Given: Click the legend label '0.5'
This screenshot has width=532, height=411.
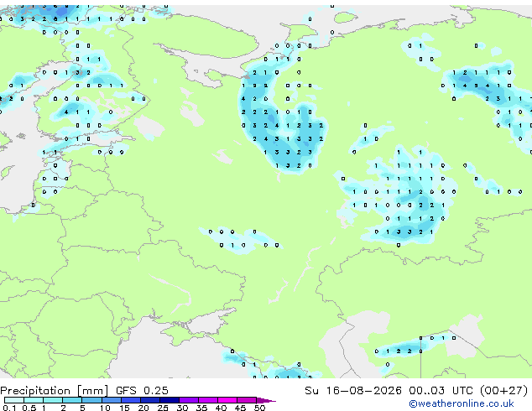Looking at the screenshot, I should [x=29, y=408].
